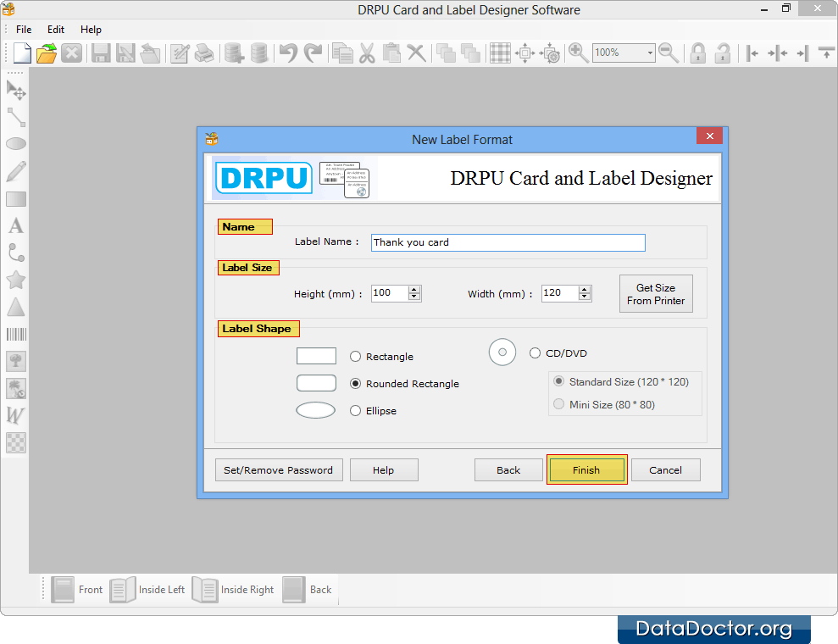Select the Line drawing tool

(x=16, y=117)
